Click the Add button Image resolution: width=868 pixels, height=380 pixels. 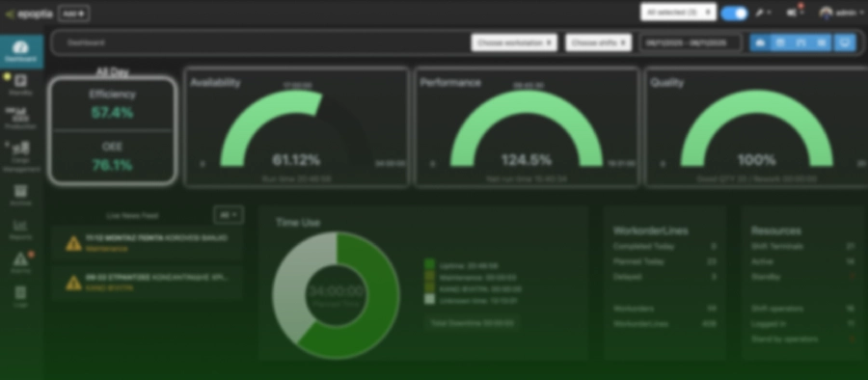pos(73,14)
